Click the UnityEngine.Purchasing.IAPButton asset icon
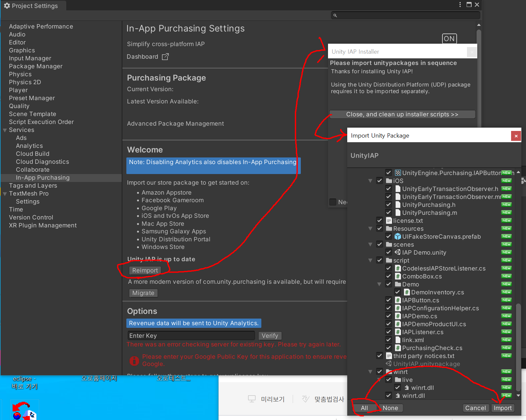The width and height of the screenshot is (526, 420). click(398, 173)
